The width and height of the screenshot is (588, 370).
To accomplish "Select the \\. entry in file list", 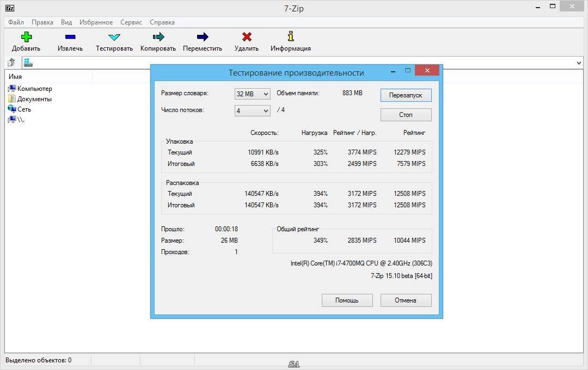I will pyautogui.click(x=16, y=120).
